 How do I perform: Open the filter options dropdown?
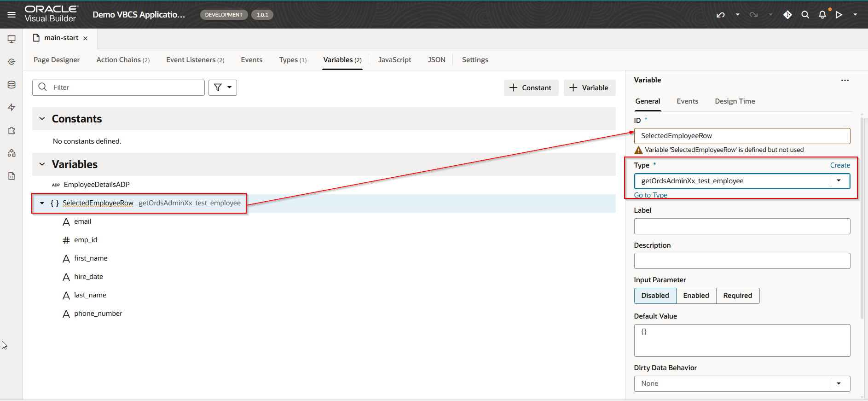tap(223, 87)
